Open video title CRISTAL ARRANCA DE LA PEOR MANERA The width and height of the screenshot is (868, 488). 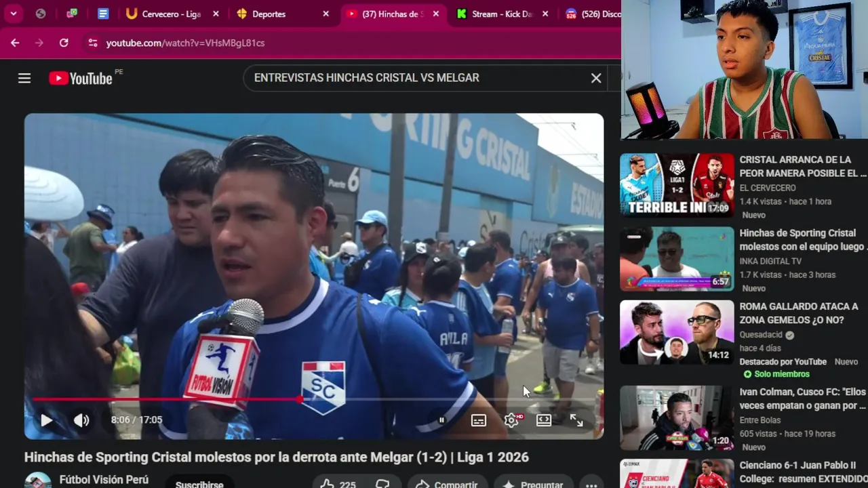click(x=803, y=167)
